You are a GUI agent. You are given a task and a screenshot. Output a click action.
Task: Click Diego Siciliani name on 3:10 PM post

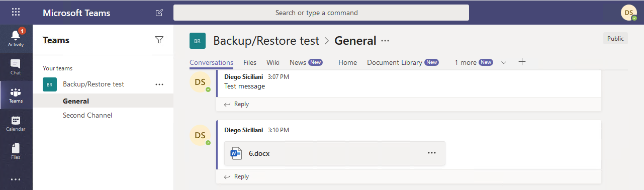click(x=244, y=130)
